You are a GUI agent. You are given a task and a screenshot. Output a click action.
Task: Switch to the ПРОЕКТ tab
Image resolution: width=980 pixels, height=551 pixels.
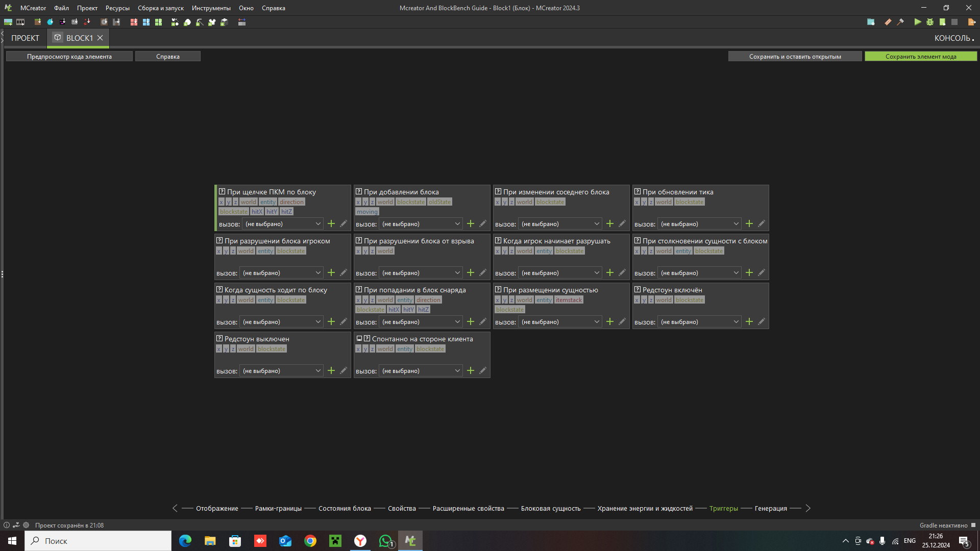coord(25,38)
